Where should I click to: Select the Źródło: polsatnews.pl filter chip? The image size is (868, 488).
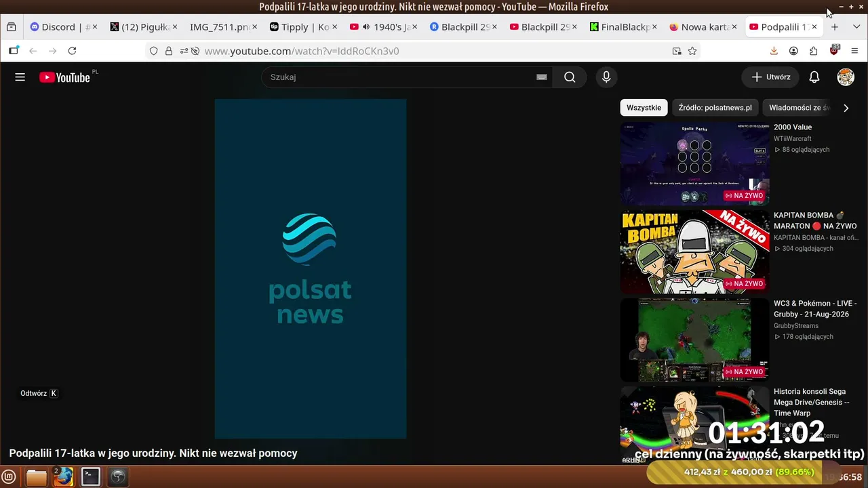[x=715, y=108]
